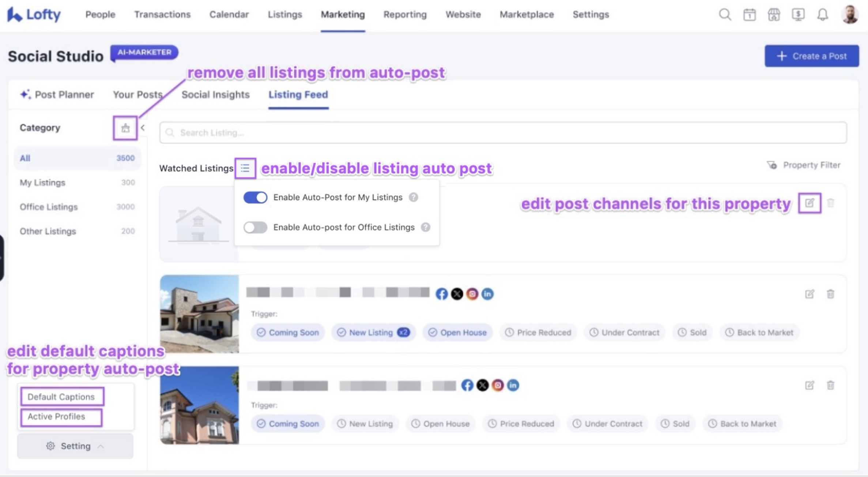Open notifications bell in top bar
This screenshot has width=868, height=477.
click(822, 15)
